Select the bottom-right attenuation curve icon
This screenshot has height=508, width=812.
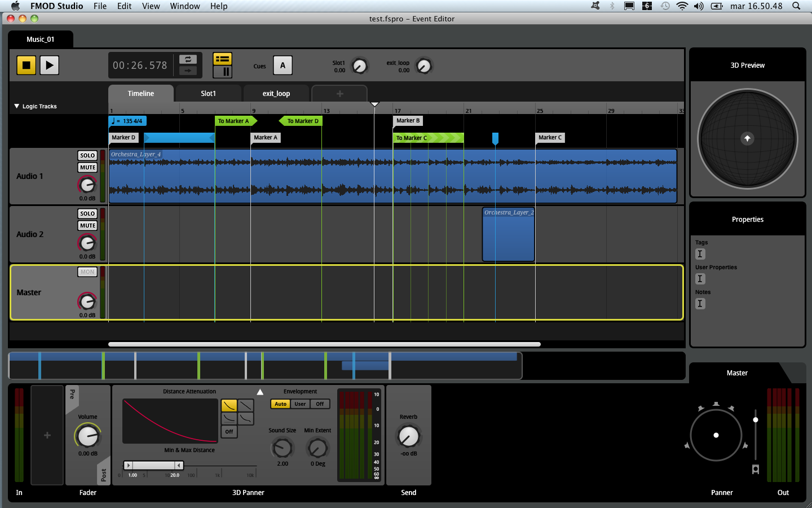click(245, 418)
